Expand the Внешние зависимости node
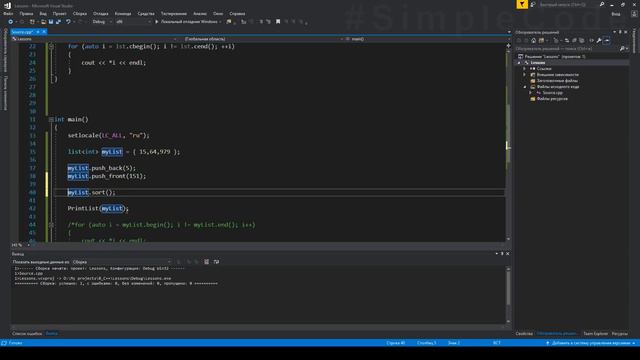Viewport: 640px width, 360px height. [525, 75]
